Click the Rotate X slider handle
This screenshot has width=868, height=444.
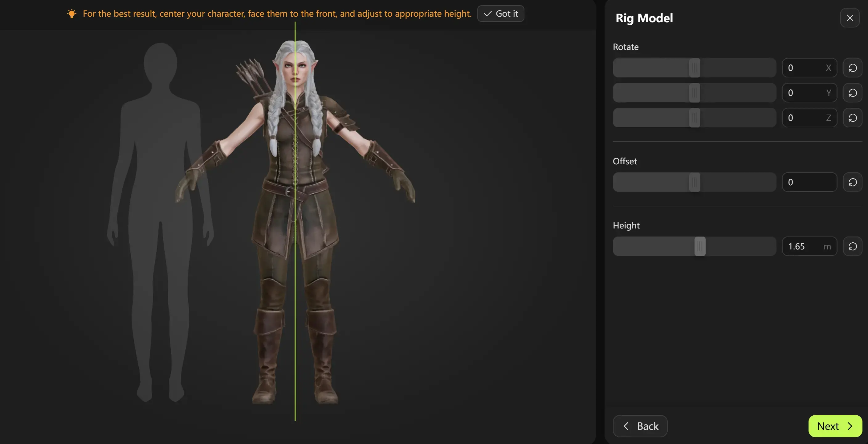click(x=695, y=68)
